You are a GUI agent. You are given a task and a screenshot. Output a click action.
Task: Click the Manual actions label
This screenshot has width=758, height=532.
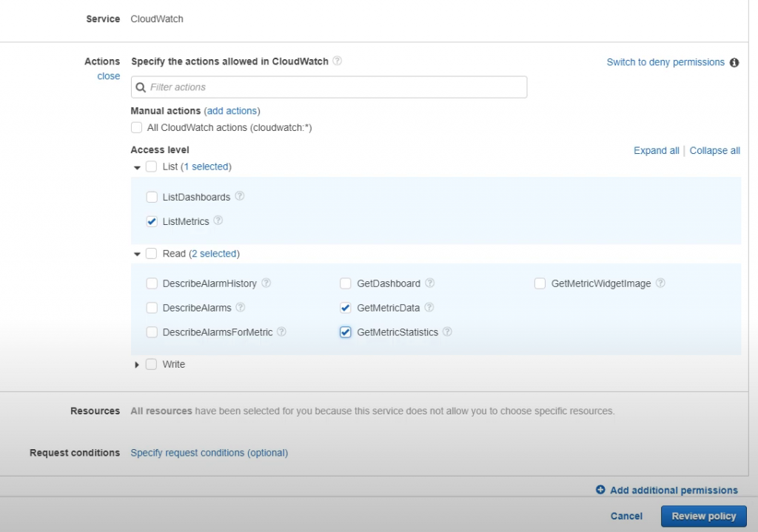tap(165, 111)
